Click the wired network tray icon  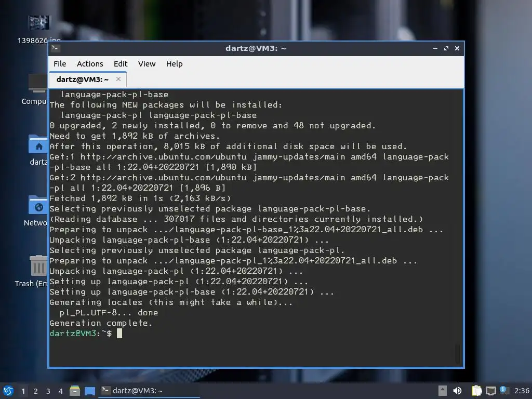click(490, 391)
